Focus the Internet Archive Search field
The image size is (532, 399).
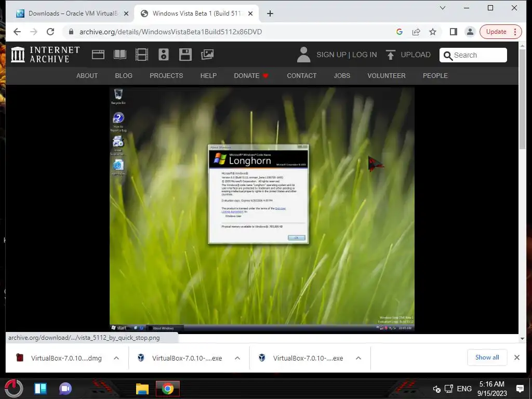[473, 55]
